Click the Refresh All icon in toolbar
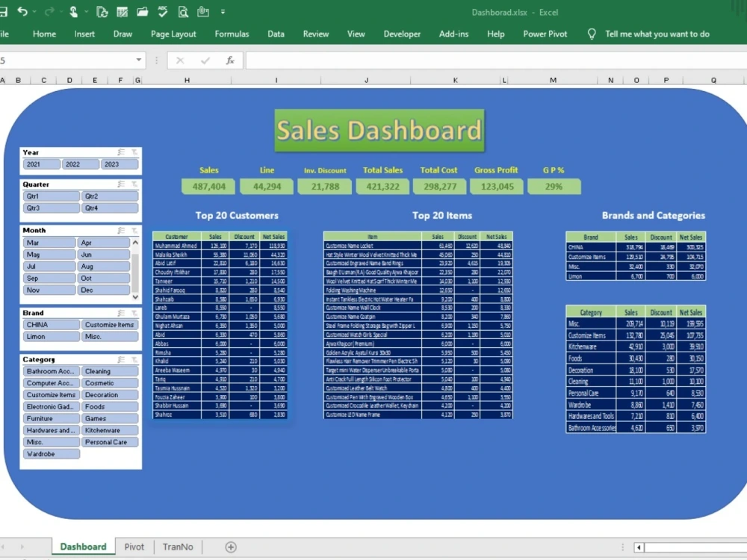The image size is (747, 560). coord(102,12)
